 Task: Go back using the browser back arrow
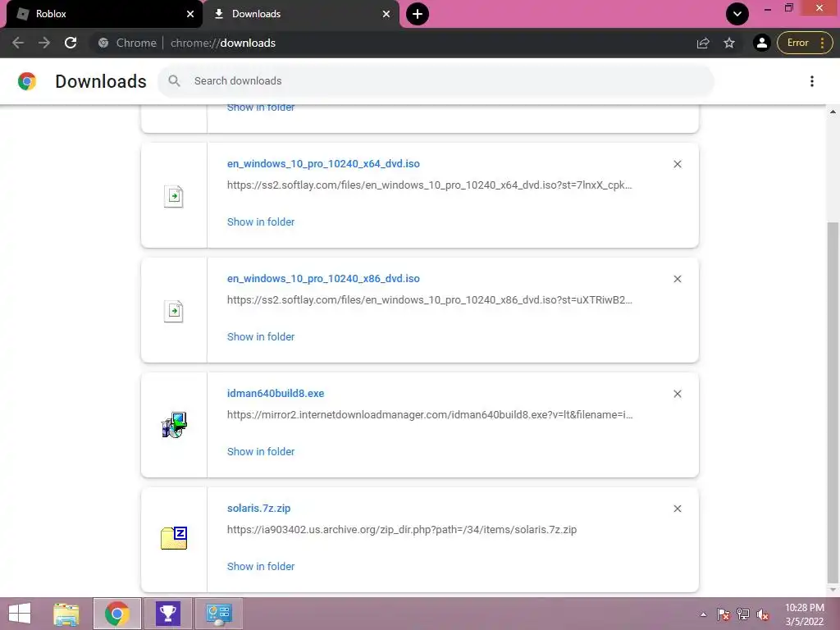click(x=18, y=43)
